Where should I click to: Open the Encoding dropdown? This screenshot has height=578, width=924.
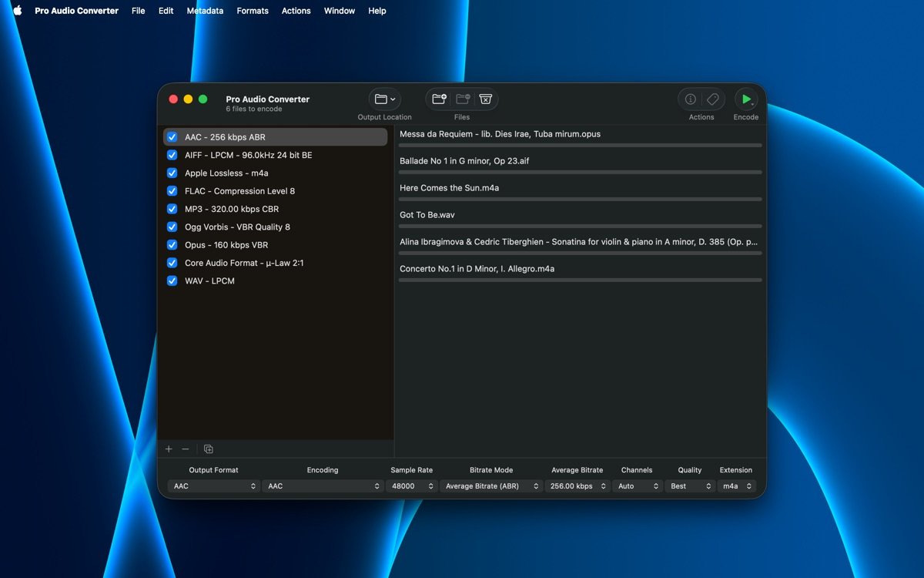click(323, 486)
